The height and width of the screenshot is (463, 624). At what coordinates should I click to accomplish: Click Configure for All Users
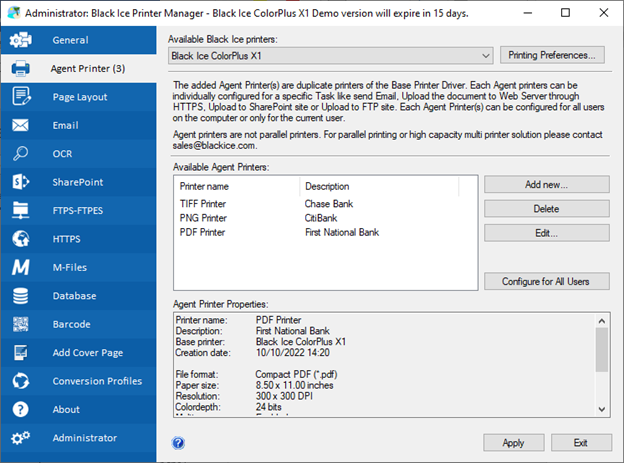click(546, 281)
